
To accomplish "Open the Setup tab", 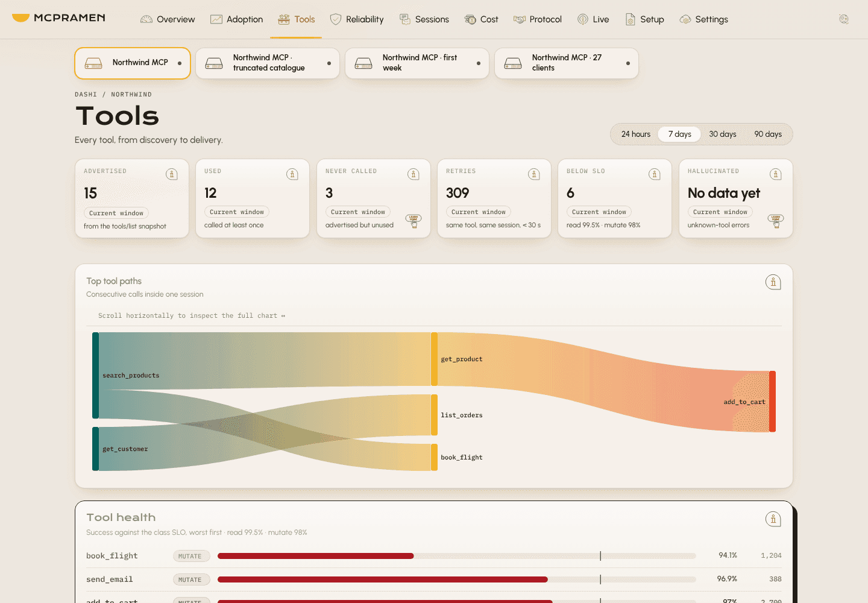I will [x=644, y=19].
